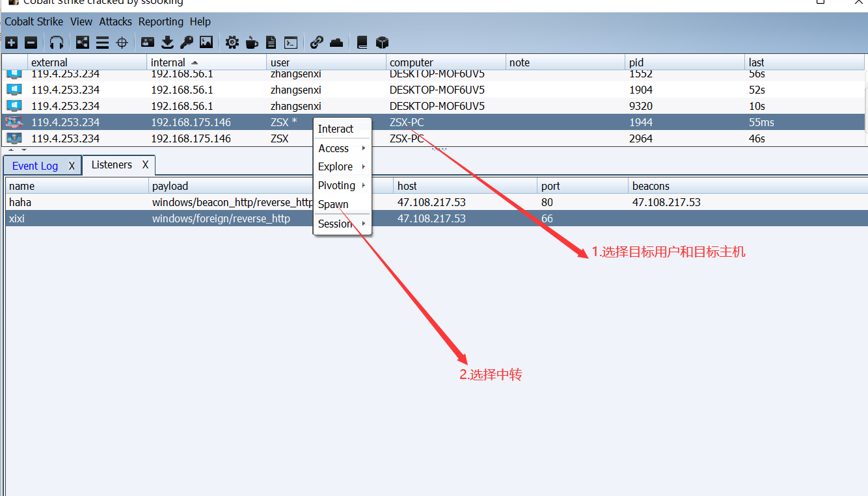Select session row with pid 1904
Screen dimensions: 868x496
click(433, 90)
